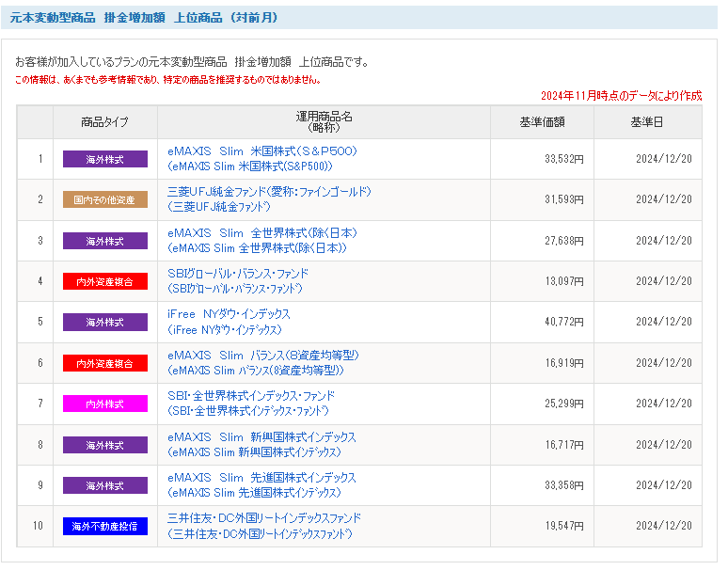Click the 国内その他資産 orange badge
The image size is (728, 570).
pyautogui.click(x=105, y=199)
